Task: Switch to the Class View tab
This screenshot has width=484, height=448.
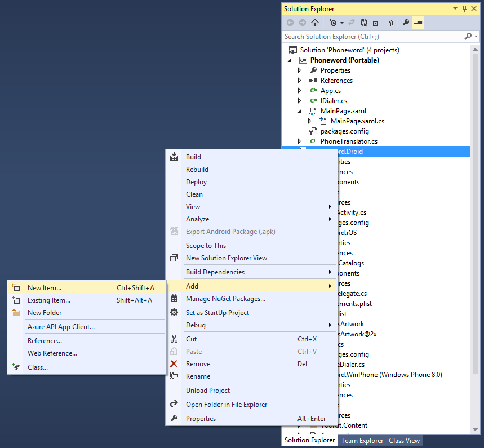Action: 404,441
